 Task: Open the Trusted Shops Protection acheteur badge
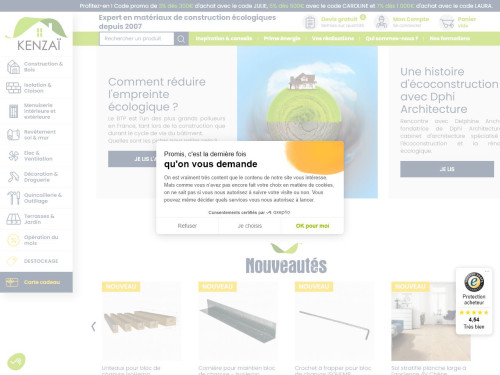474,301
